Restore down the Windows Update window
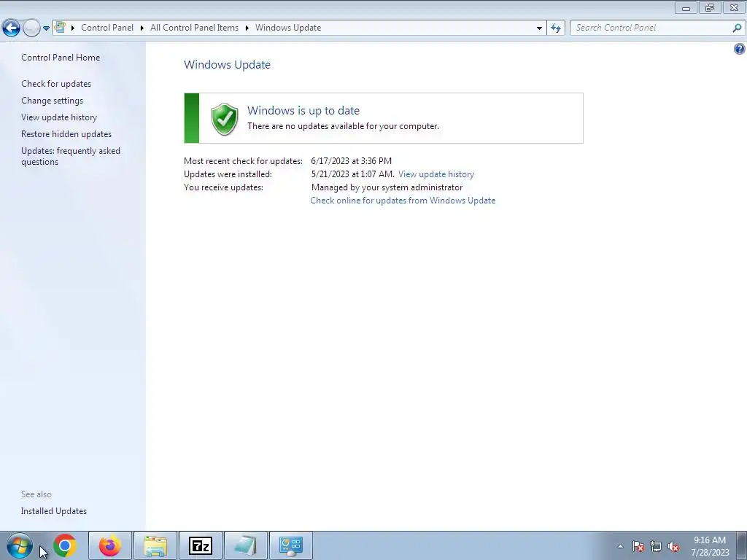This screenshot has width=747, height=560. [x=710, y=7]
